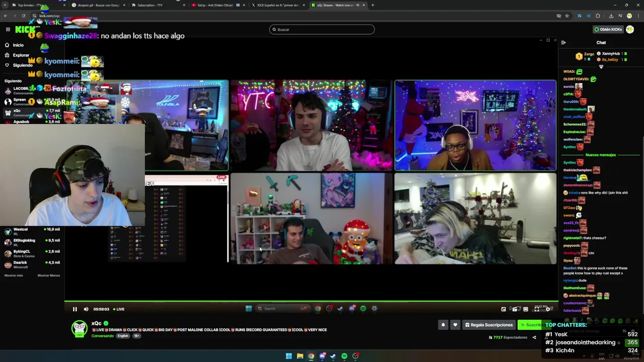Expand list with Mostrar más
The image size is (644, 362).
click(14, 276)
